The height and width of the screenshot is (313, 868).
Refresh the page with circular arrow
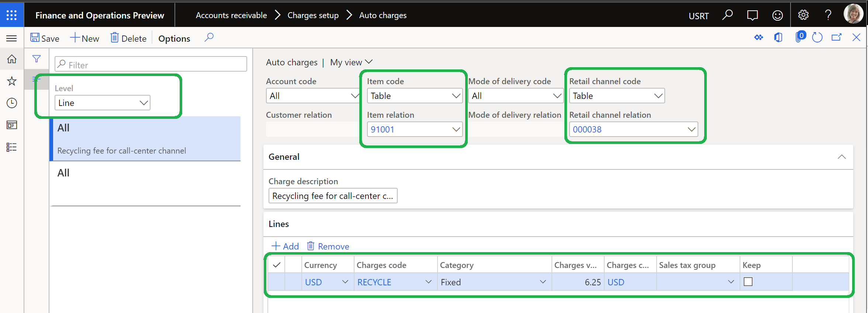817,38
